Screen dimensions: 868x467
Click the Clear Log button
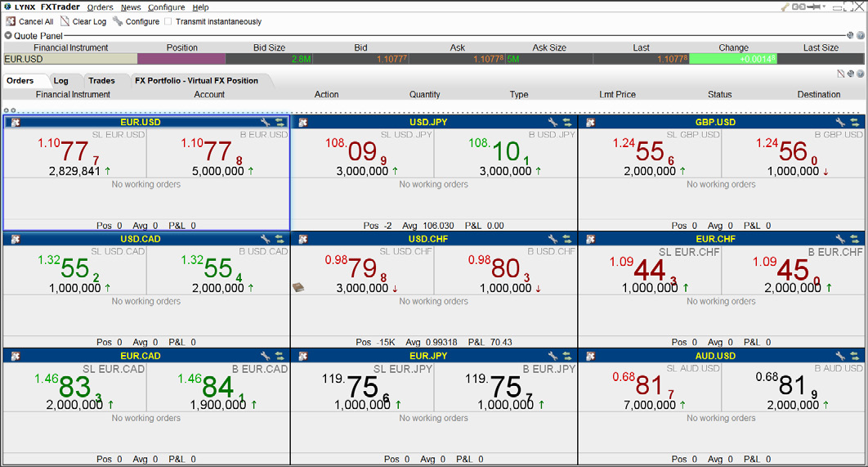point(83,21)
